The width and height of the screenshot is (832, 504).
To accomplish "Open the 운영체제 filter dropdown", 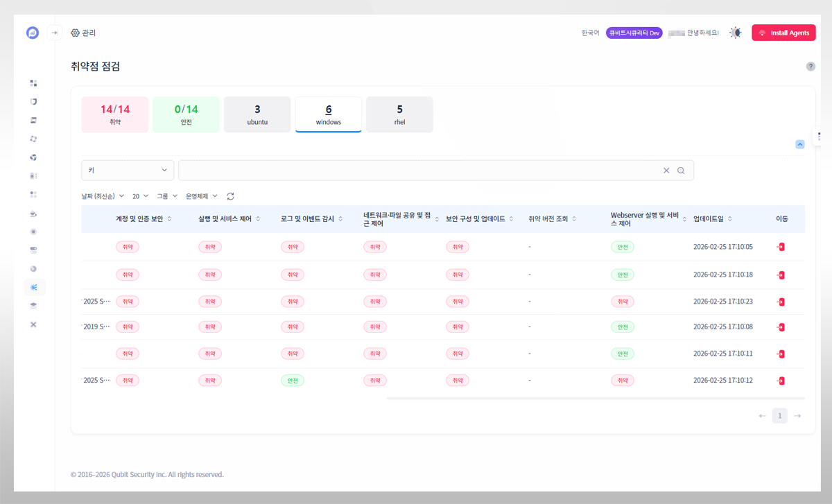I will (201, 196).
